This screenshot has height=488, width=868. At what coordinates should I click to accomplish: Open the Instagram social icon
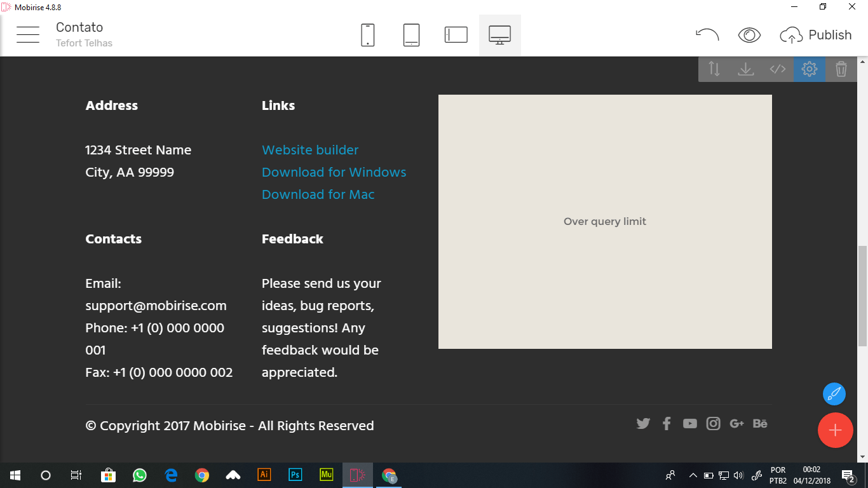(714, 424)
